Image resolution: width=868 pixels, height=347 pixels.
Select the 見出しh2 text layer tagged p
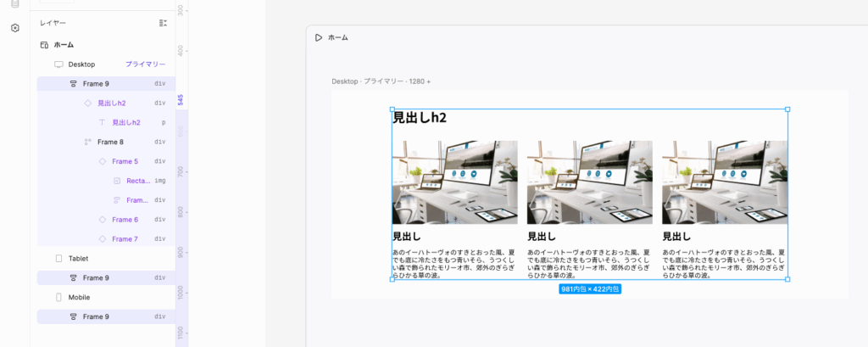[126, 122]
